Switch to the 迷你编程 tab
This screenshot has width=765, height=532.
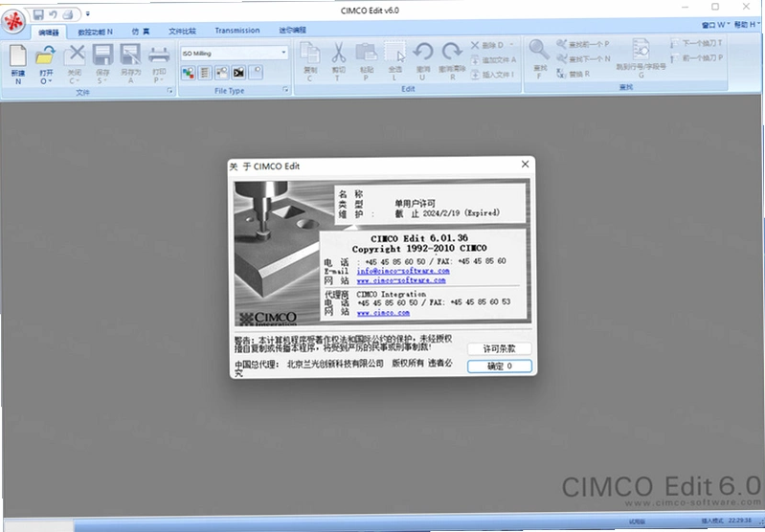[293, 31]
